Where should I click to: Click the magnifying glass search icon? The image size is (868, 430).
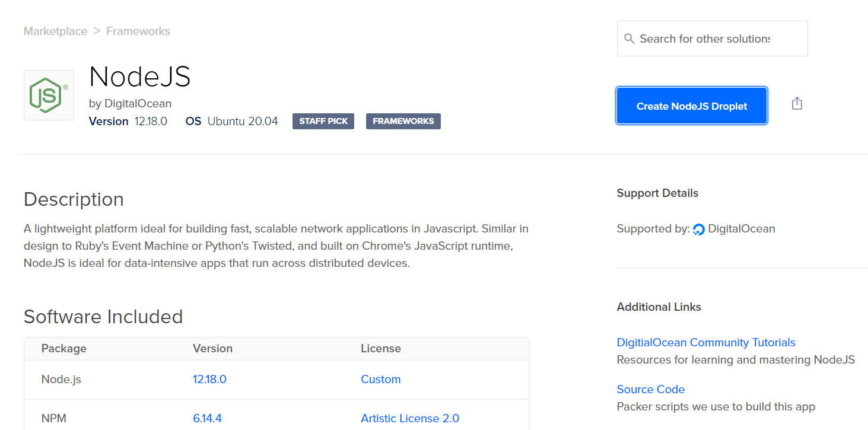629,39
